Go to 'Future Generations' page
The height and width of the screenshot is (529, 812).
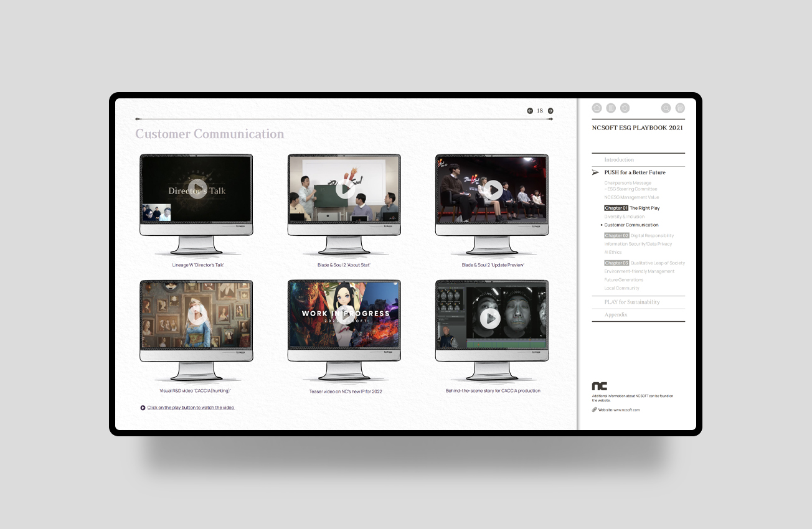tap(624, 280)
